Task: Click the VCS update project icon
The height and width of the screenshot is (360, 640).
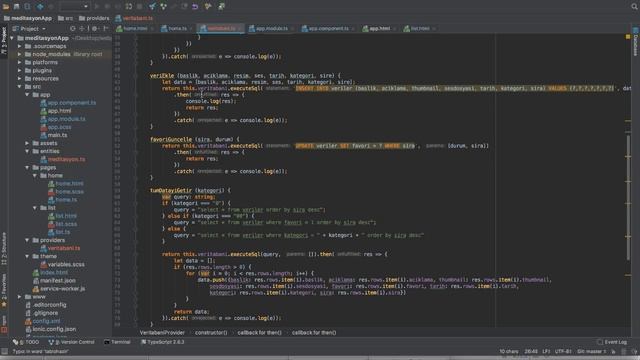Action: (x=152, y=7)
